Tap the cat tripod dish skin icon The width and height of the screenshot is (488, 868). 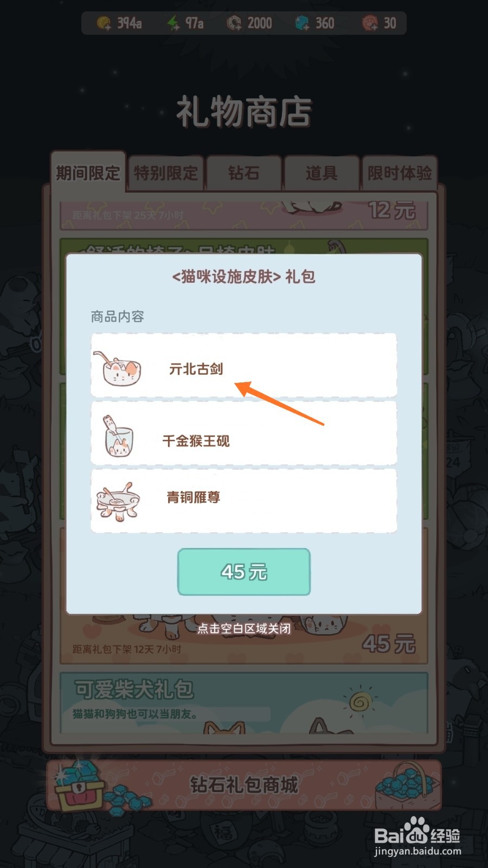point(118,502)
